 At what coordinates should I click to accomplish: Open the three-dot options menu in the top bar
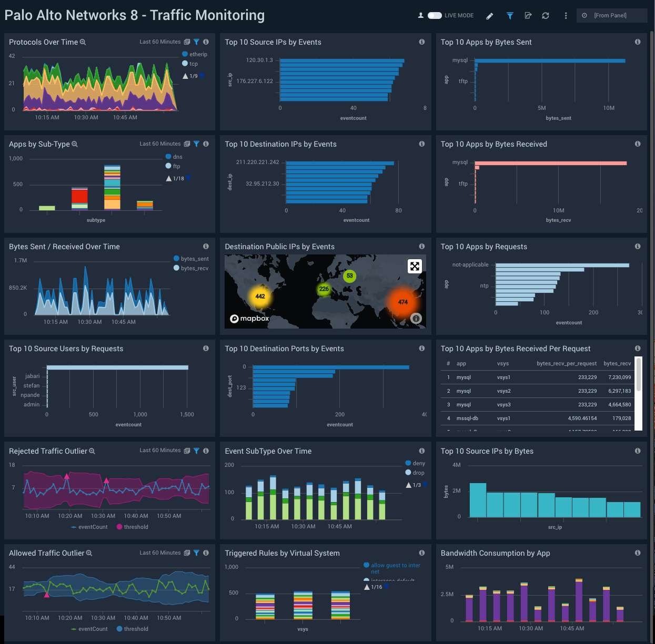coord(566,16)
